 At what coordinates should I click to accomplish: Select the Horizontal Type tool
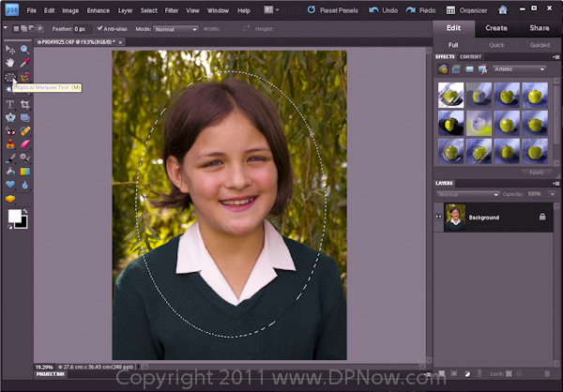click(10, 104)
